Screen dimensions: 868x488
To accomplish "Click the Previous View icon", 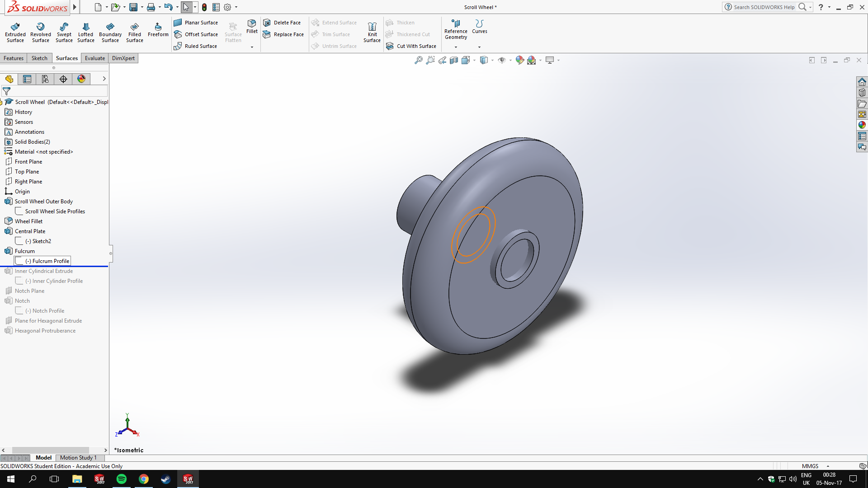I will pos(442,60).
